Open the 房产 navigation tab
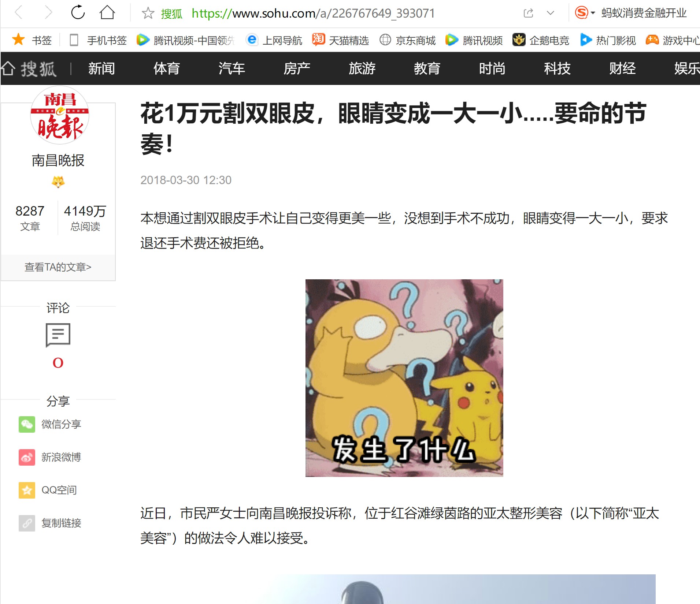 point(297,68)
